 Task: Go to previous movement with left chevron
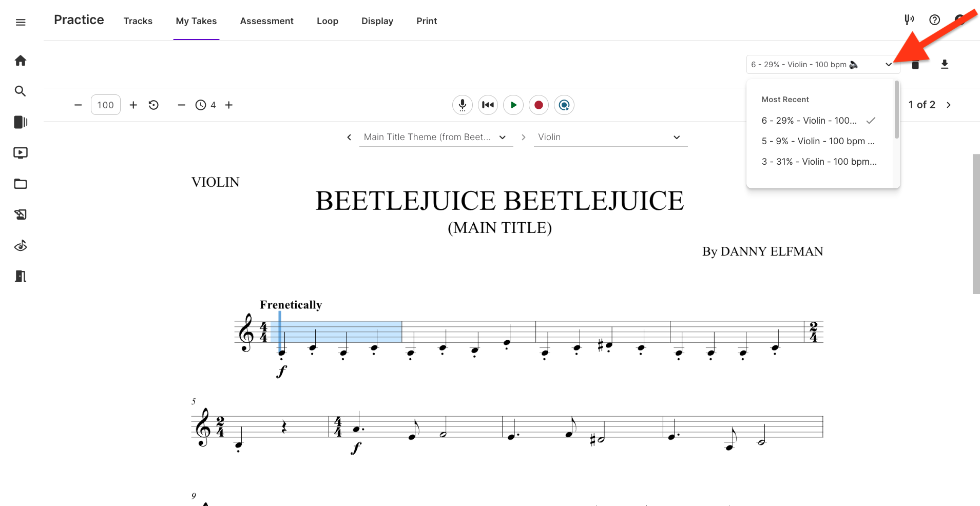[349, 137]
